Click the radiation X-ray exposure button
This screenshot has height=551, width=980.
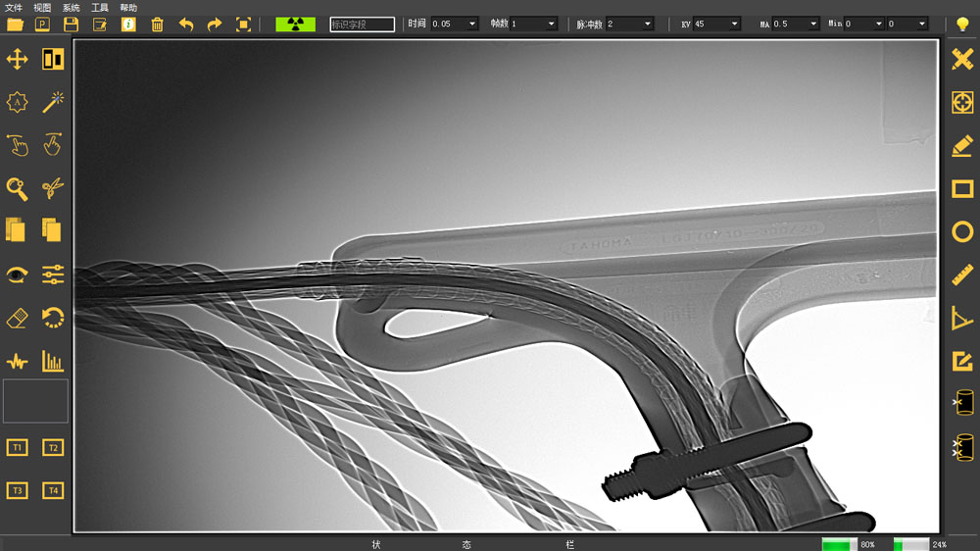[x=295, y=25]
